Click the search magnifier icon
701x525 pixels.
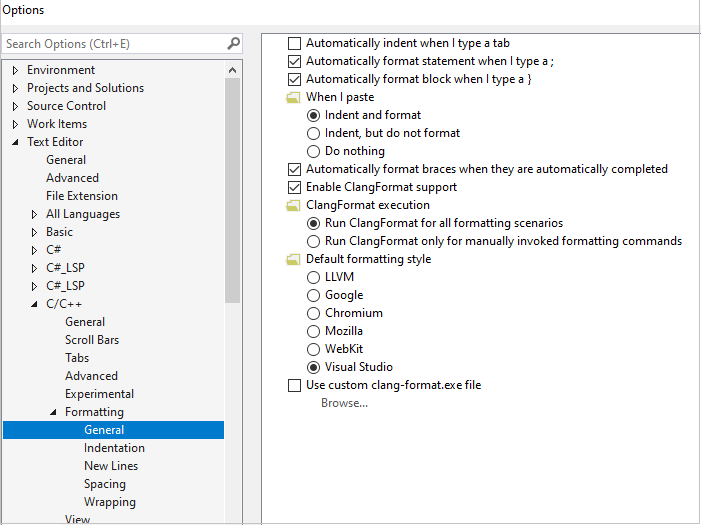(x=233, y=43)
